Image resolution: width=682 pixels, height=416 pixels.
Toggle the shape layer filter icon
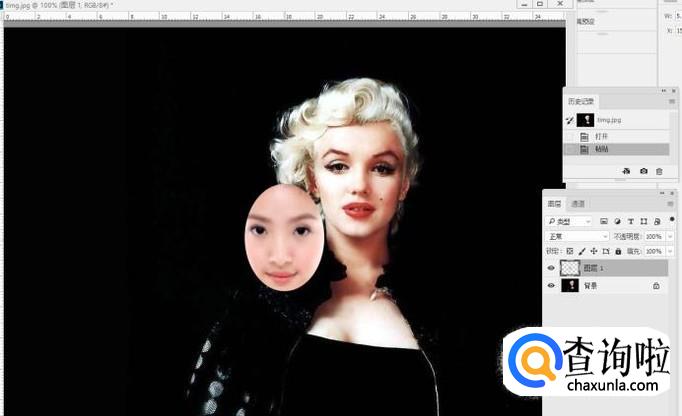point(644,221)
